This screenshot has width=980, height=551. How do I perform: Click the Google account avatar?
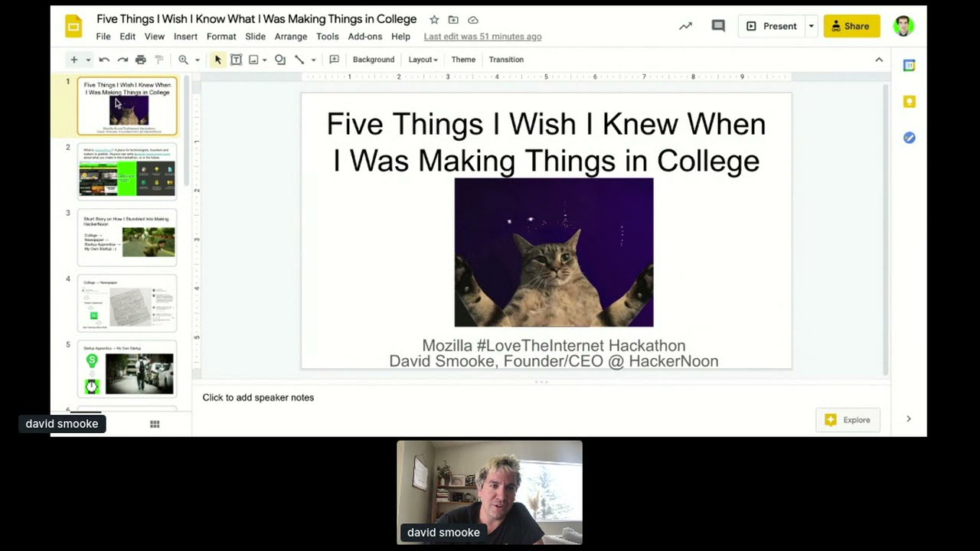903,26
